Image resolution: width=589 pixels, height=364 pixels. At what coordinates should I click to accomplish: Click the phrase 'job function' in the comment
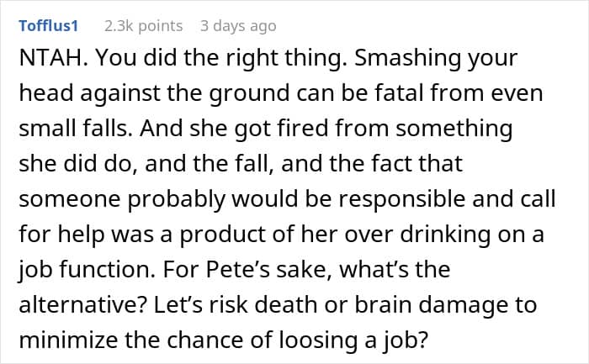[87, 270]
